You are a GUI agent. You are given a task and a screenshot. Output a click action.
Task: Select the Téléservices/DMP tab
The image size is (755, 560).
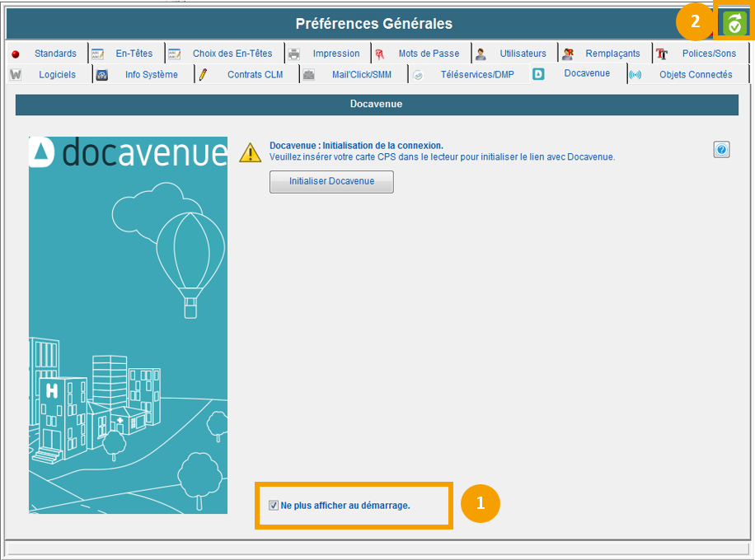click(x=476, y=75)
